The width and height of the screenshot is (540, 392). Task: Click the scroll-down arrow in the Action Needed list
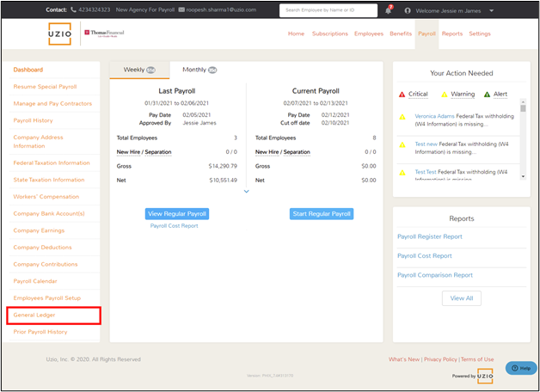[x=523, y=176]
